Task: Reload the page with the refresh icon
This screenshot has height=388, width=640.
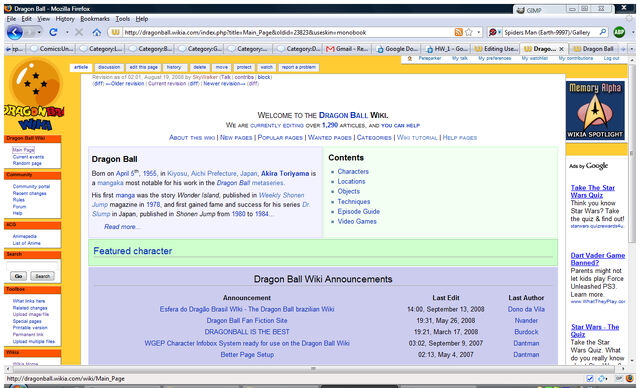Action: click(x=53, y=32)
